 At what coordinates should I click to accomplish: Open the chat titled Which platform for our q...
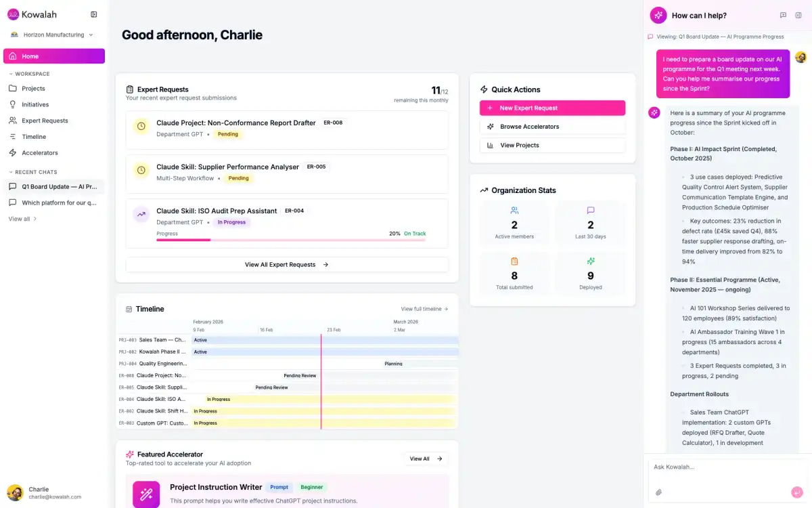click(53, 203)
